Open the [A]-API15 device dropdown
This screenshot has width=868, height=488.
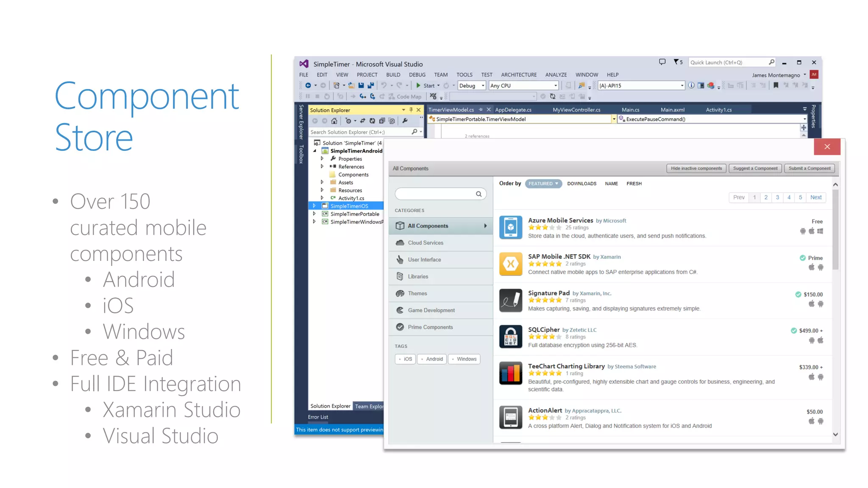pyautogui.click(x=641, y=86)
